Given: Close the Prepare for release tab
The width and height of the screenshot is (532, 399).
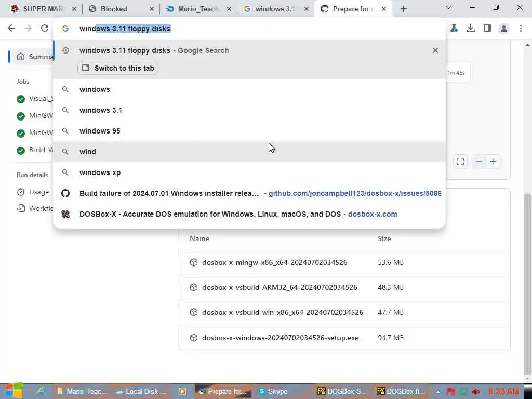Looking at the screenshot, I should coord(384,9).
